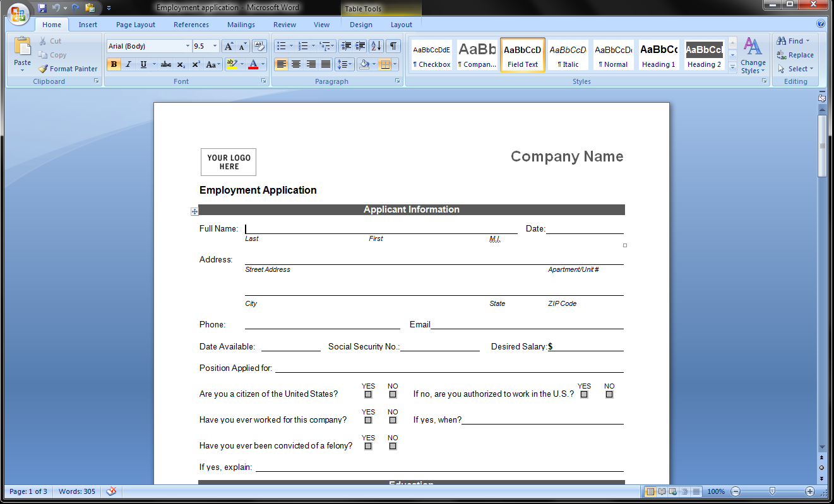Click the vertical scrollbar thumb
Screen dimensions: 834x504
pyautogui.click(x=822, y=146)
